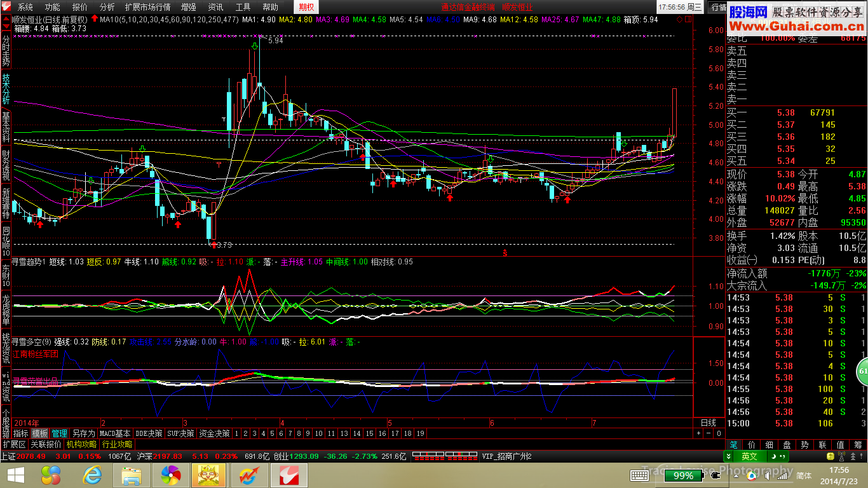Select the 技术分析 left sidebar tab
Viewport: 868px width, 488px height.
pyautogui.click(x=6, y=89)
